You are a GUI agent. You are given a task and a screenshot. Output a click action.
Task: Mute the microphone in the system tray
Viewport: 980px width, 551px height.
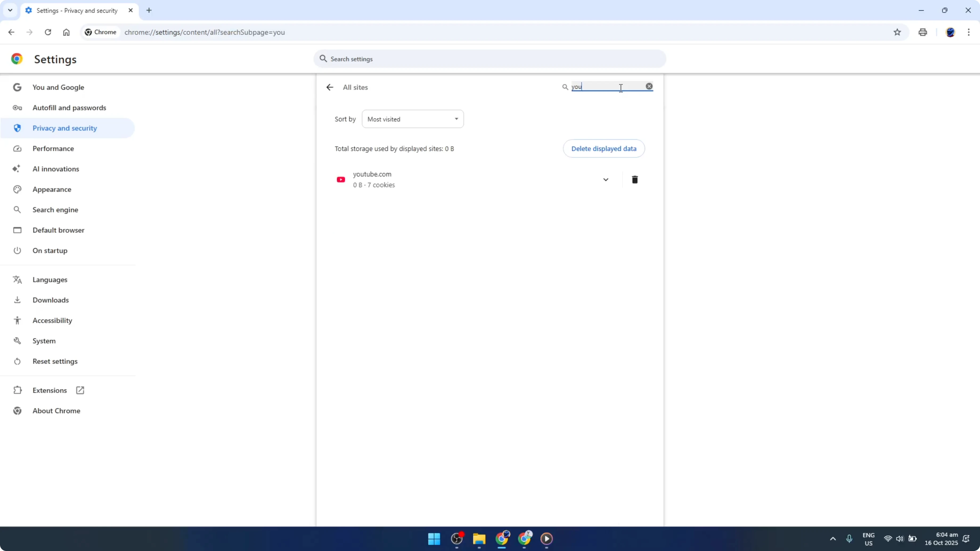[x=850, y=539]
